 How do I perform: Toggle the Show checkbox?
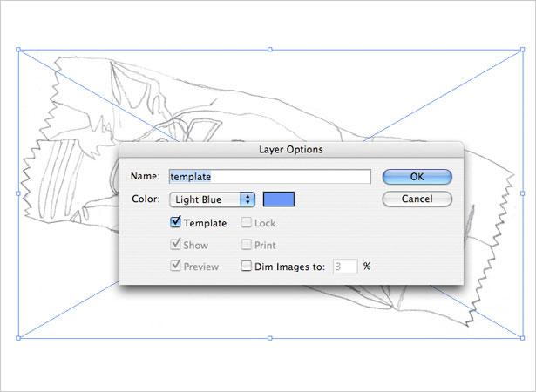(175, 244)
